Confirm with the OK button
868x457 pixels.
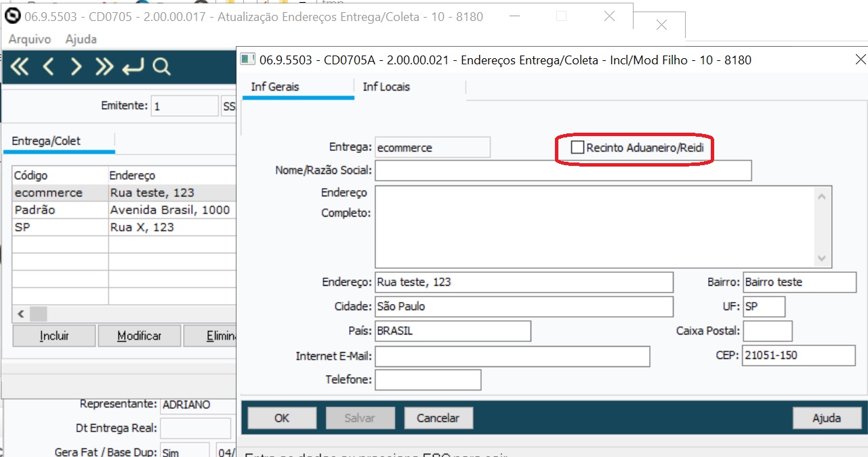[282, 418]
